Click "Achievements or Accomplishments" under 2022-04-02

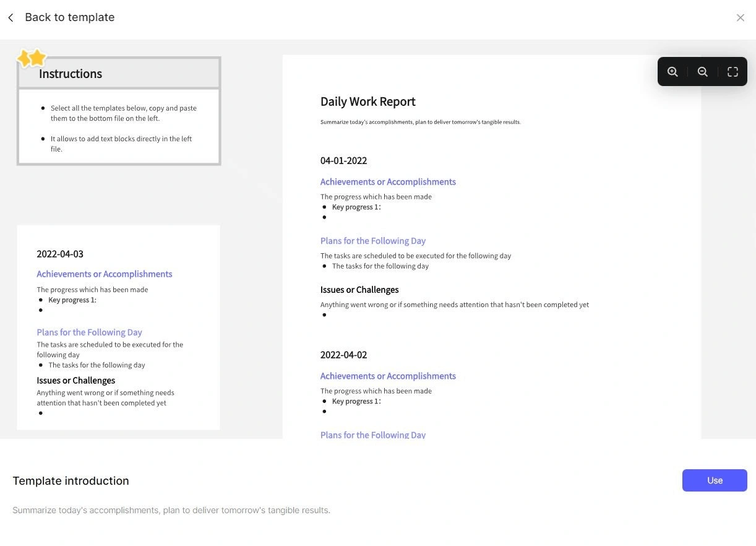388,376
